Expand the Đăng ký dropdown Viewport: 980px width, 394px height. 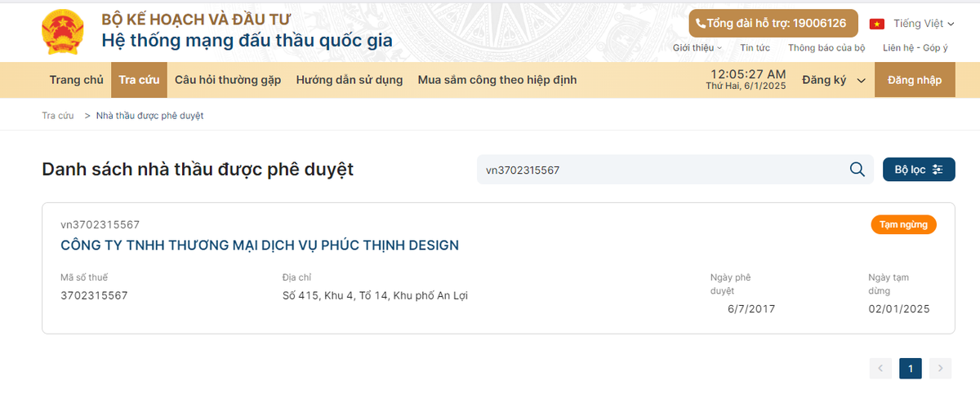pyautogui.click(x=834, y=80)
